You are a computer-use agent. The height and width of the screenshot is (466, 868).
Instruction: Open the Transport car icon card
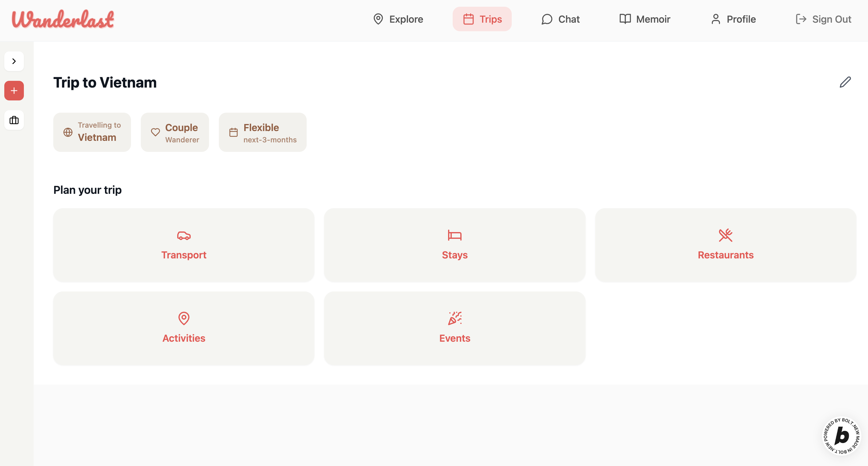(x=184, y=245)
